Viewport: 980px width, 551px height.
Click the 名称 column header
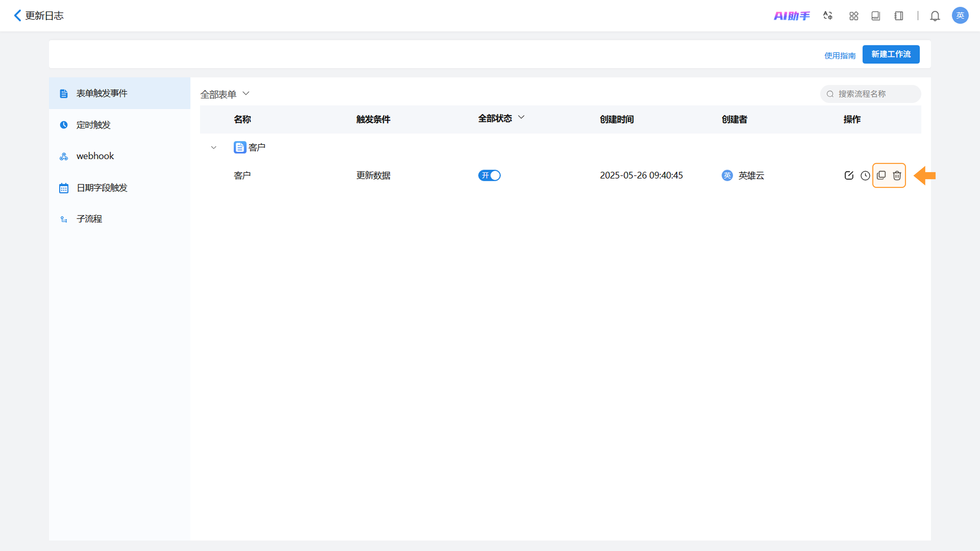click(242, 119)
